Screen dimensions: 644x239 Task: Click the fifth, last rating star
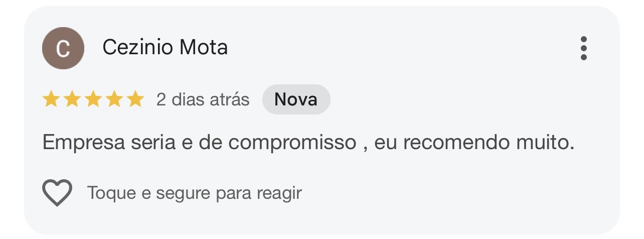[x=135, y=99]
